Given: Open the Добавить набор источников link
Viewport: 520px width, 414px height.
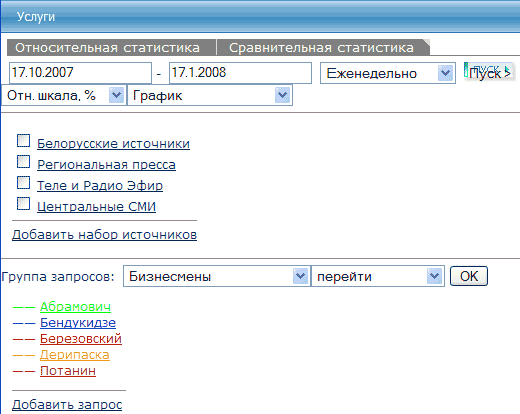Looking at the screenshot, I should (104, 235).
